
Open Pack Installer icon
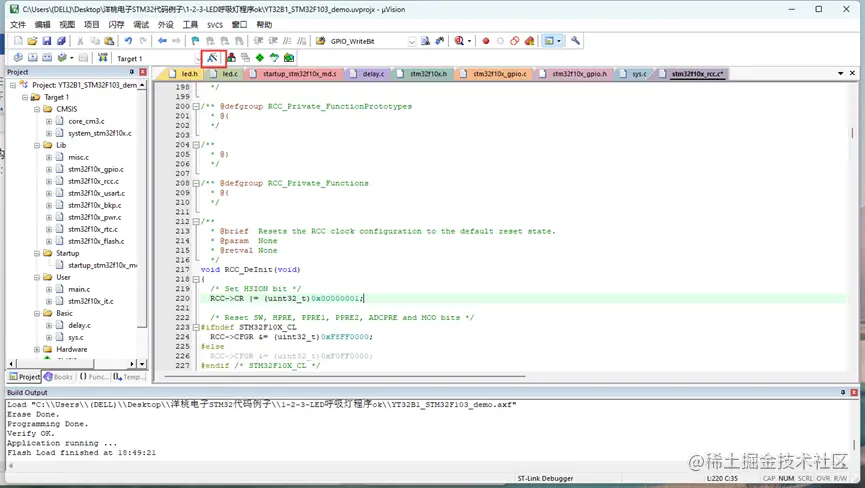289,57
